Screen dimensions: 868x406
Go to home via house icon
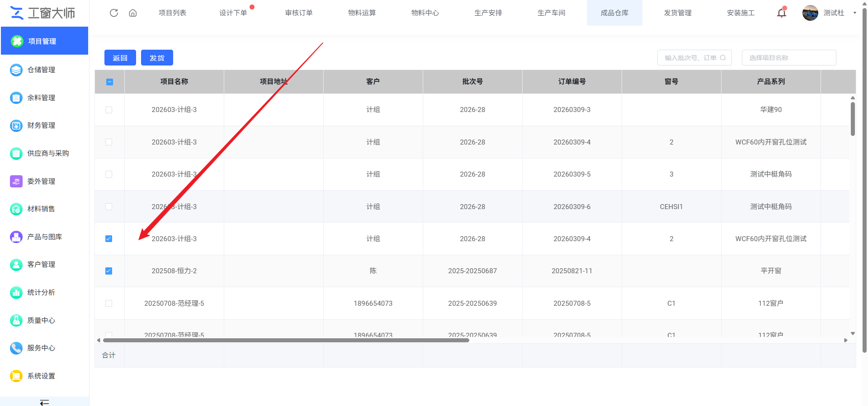pos(133,13)
